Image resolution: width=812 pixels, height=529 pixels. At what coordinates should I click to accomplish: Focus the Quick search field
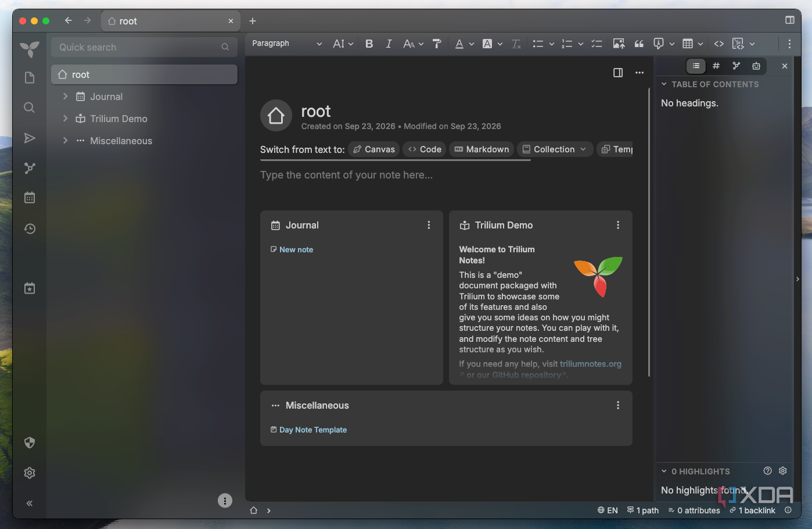click(x=144, y=47)
